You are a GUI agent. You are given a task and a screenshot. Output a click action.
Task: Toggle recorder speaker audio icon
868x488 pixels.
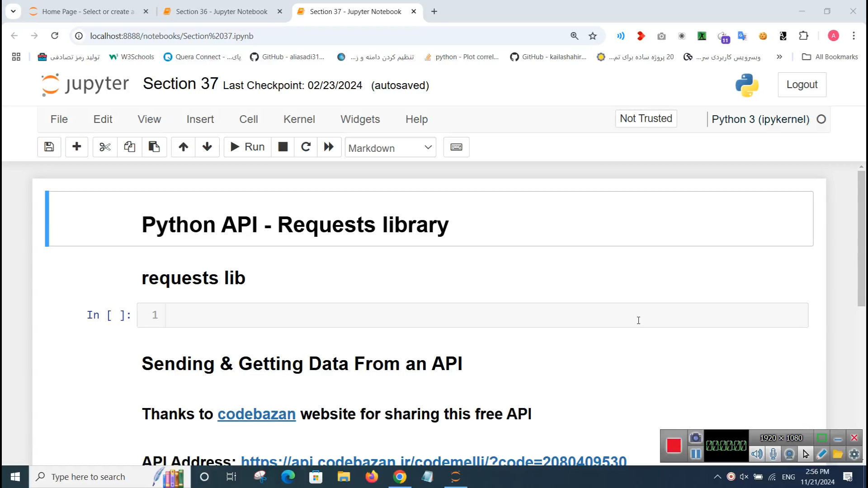[757, 454]
